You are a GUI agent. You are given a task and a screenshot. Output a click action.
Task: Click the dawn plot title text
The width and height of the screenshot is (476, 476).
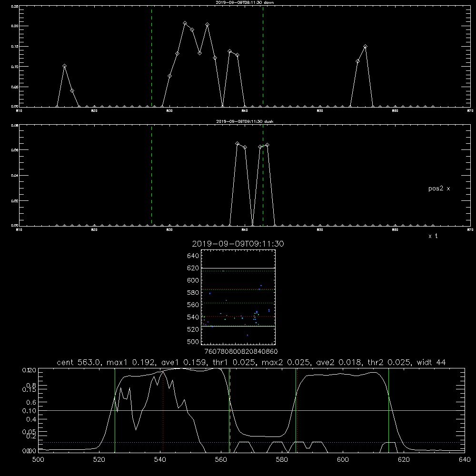245,2
